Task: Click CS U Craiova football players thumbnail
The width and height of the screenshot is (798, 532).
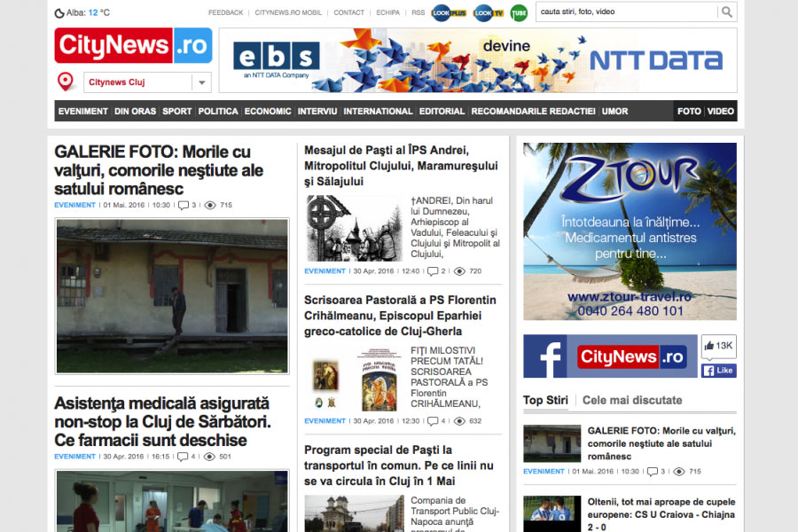Action: [552, 513]
